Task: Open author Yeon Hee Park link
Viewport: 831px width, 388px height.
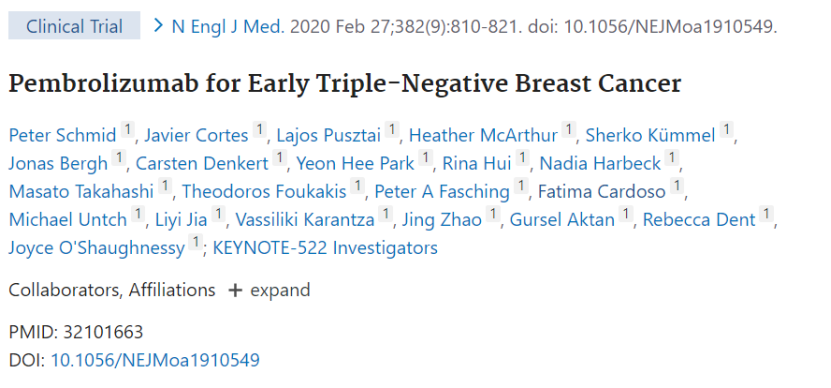Action: click(355, 164)
